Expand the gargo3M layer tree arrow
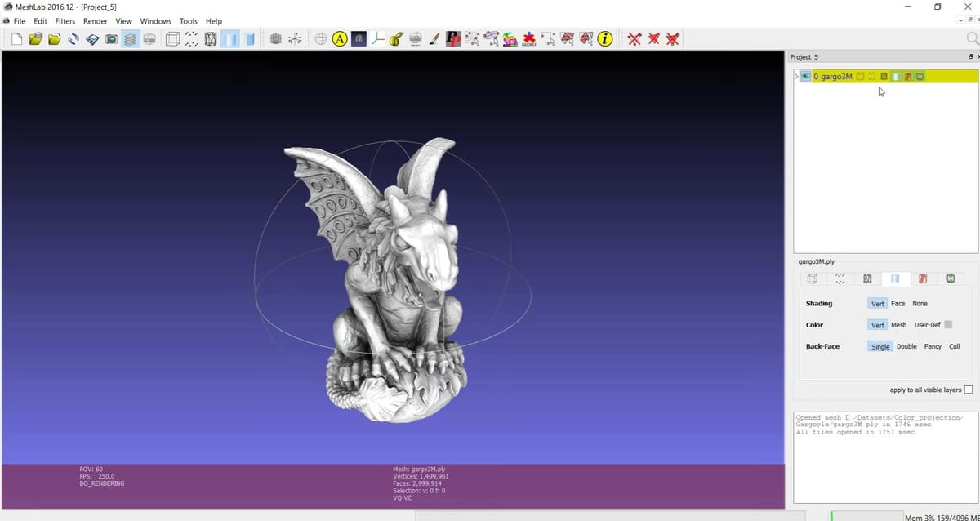Viewport: 980px width, 521px height. coord(796,77)
